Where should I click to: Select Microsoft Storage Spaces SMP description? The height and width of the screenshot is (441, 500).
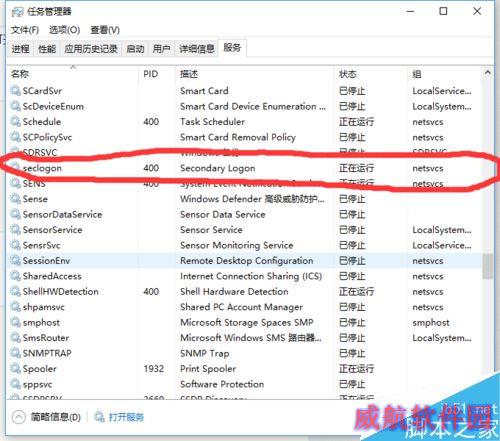click(247, 322)
